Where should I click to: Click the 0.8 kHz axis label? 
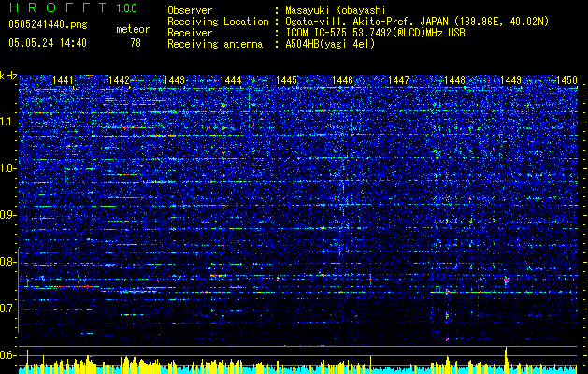(7, 262)
